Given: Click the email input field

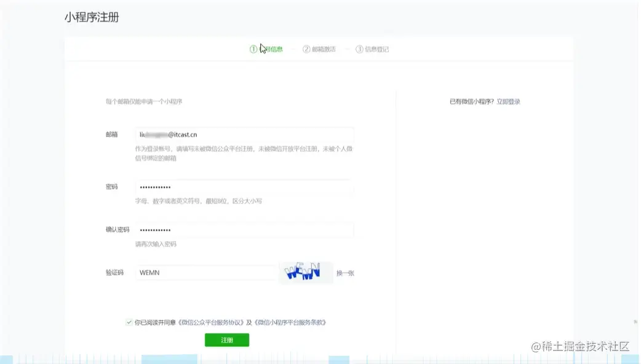Looking at the screenshot, I should (244, 135).
